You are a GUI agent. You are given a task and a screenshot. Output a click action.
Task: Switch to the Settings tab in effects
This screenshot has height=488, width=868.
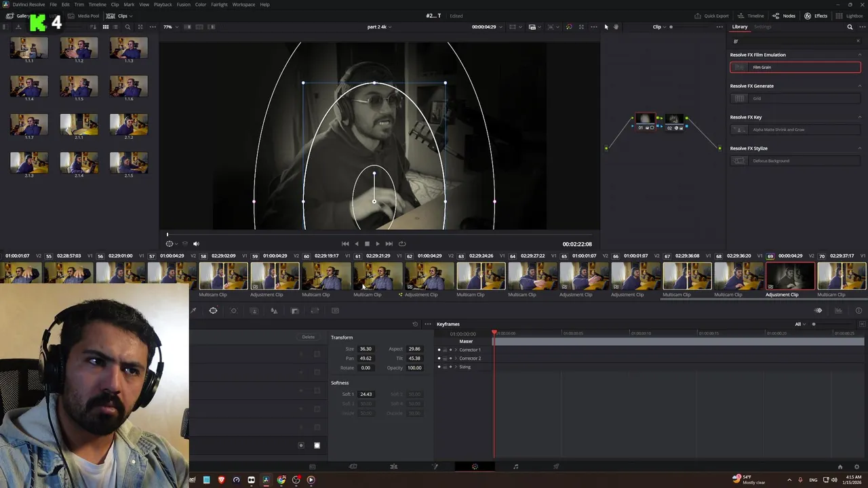[x=763, y=27]
